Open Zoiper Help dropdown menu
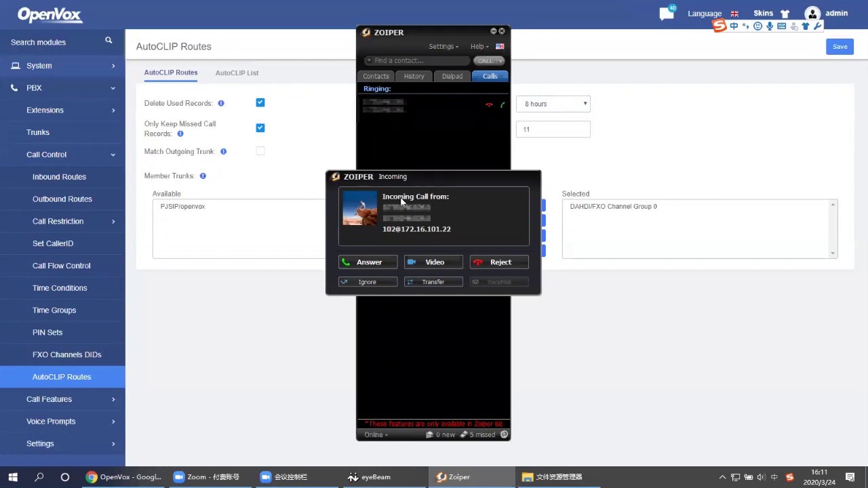 [x=479, y=47]
